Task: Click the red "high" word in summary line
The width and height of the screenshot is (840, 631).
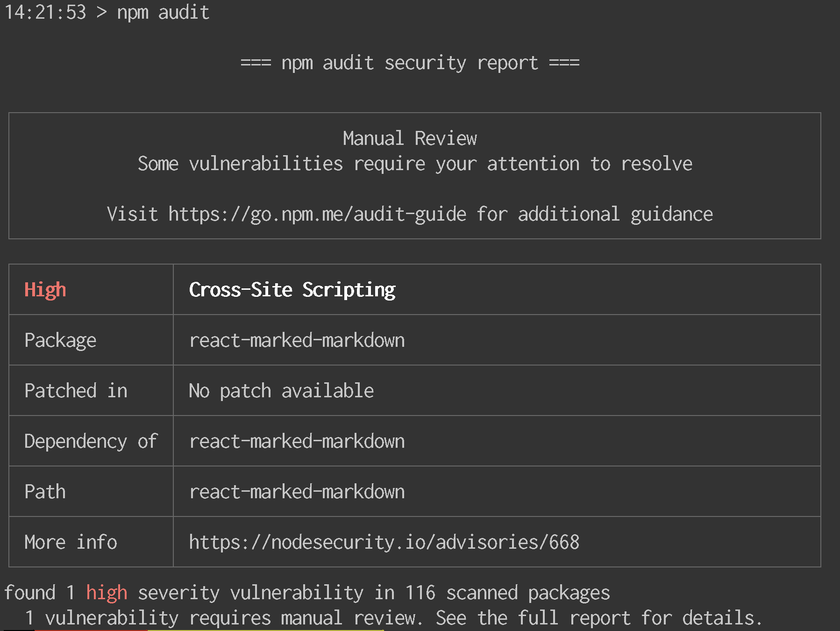Action: (107, 593)
